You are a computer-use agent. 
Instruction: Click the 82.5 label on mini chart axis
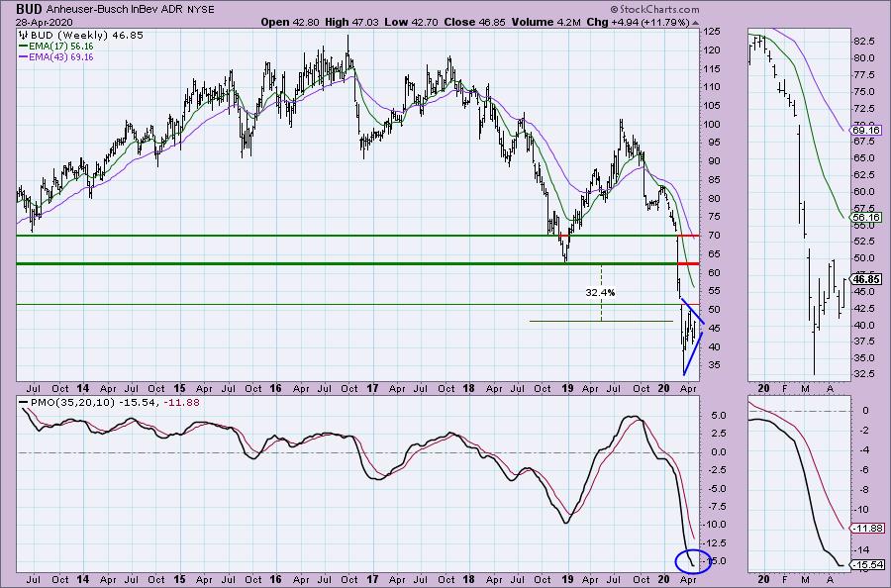point(864,41)
